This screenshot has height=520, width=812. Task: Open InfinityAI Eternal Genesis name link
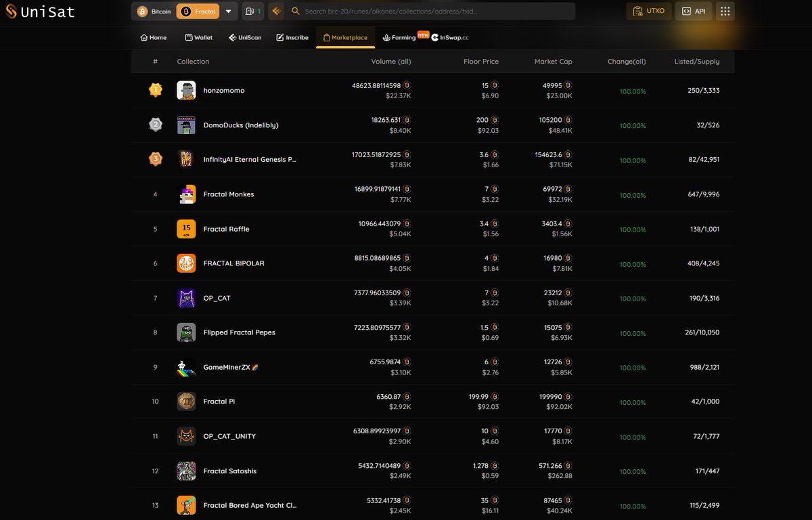(250, 160)
